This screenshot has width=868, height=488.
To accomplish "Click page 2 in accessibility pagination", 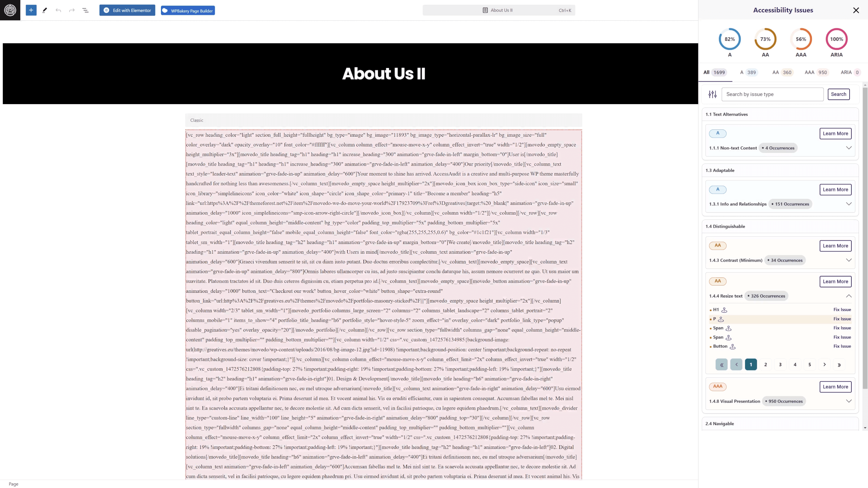I will point(765,364).
